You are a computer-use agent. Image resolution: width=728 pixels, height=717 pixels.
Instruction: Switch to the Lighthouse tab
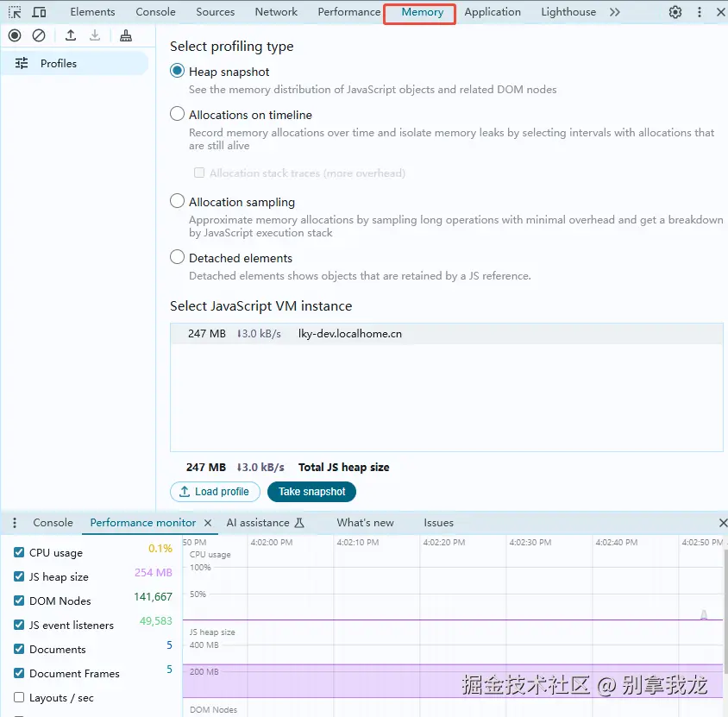568,12
